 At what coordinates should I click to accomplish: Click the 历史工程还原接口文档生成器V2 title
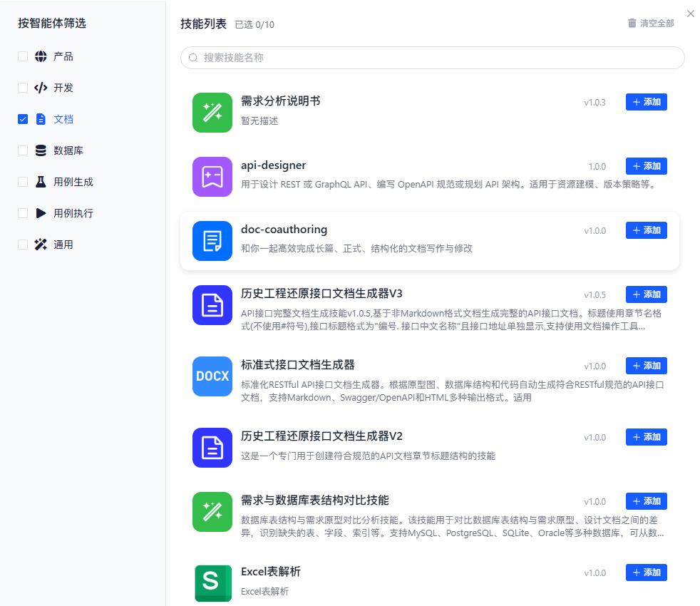(x=321, y=436)
